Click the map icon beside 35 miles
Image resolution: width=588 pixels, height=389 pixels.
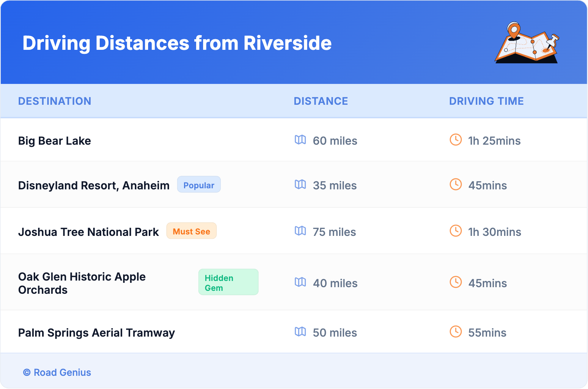click(300, 185)
